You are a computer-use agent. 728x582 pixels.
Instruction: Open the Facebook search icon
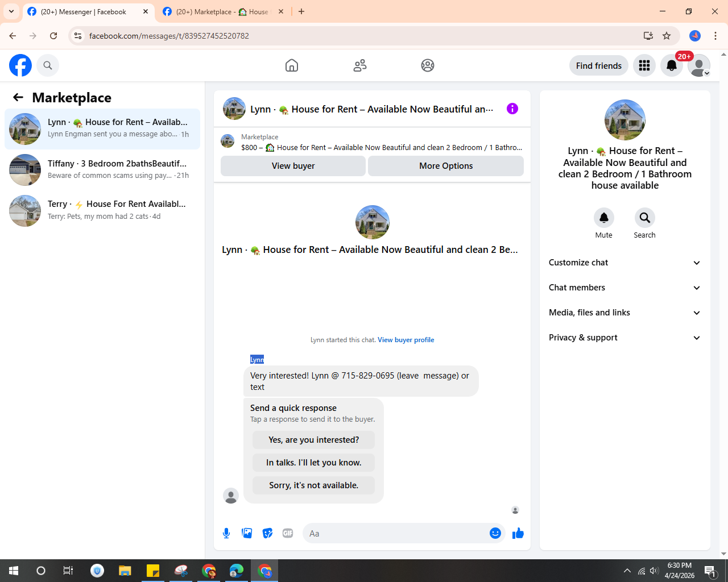[48, 65]
